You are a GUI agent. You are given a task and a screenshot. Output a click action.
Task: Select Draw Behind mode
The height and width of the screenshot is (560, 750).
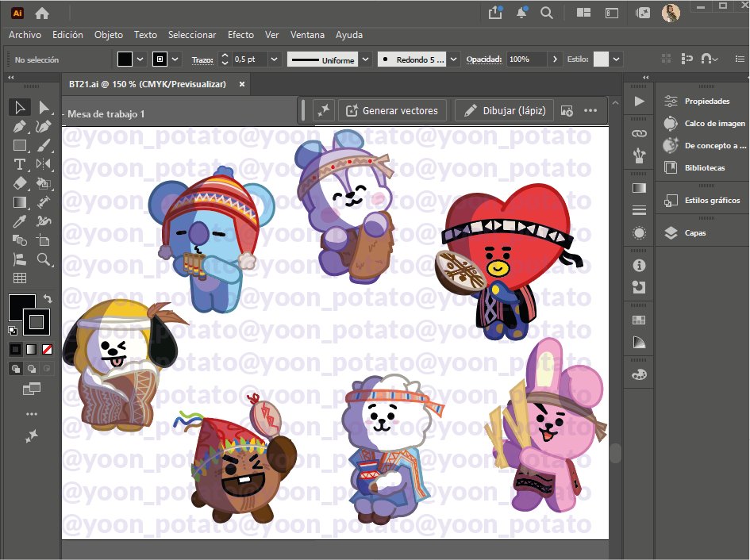click(x=32, y=368)
